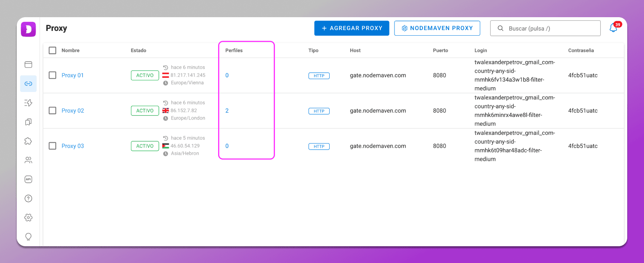Click gate.nodemaven.com host in Proxy 02 row

pos(378,110)
